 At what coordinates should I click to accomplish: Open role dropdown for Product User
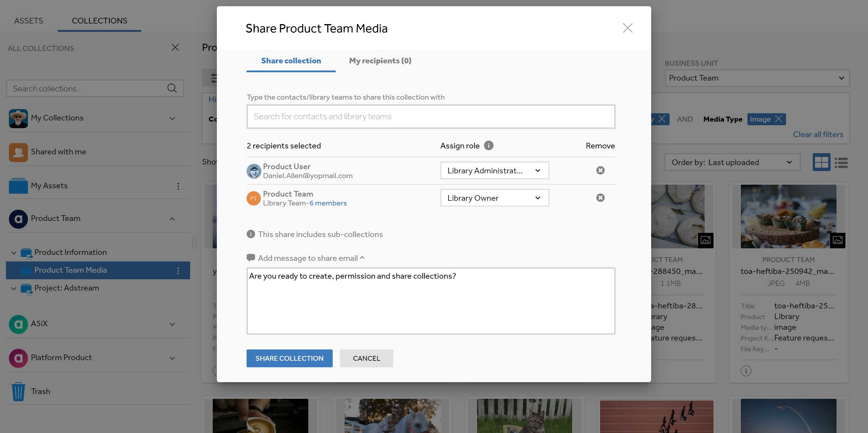[x=495, y=171]
